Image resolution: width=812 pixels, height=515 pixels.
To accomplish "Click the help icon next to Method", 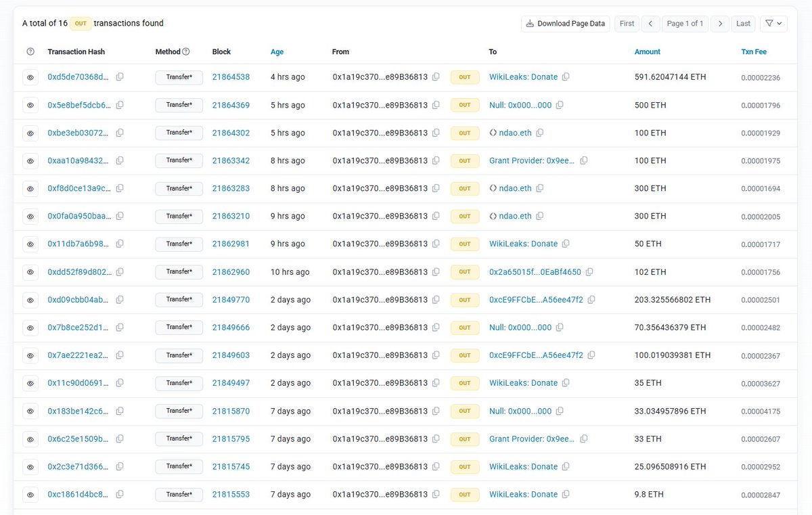I will [x=186, y=51].
